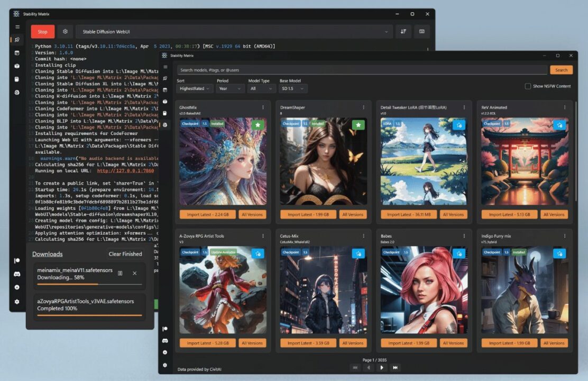The height and width of the screenshot is (381, 588).
Task: Open the Period Year dropdown
Action: click(x=230, y=88)
